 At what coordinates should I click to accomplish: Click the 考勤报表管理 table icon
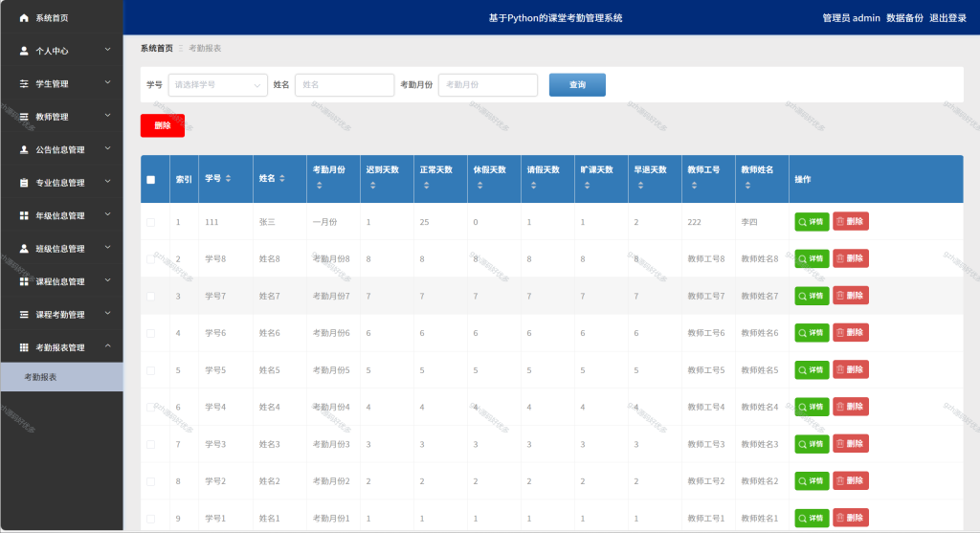point(24,347)
